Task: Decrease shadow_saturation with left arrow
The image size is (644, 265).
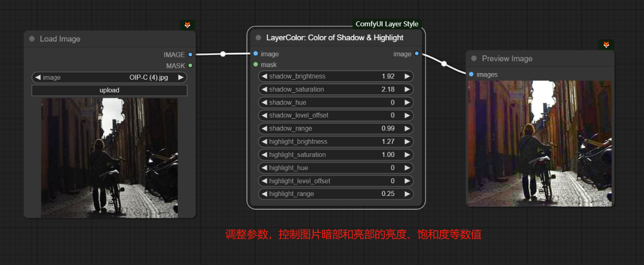Action: pos(264,89)
